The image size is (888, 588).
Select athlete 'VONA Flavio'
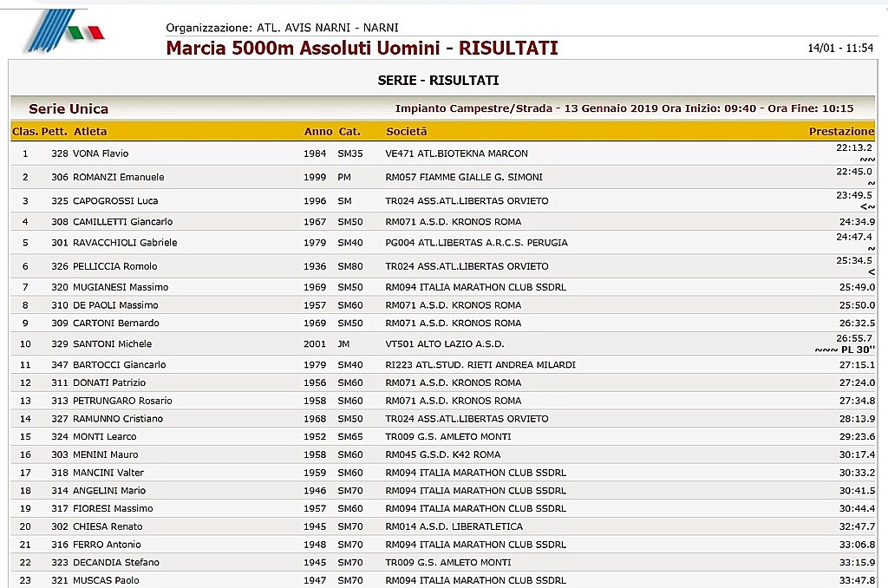tap(101, 154)
